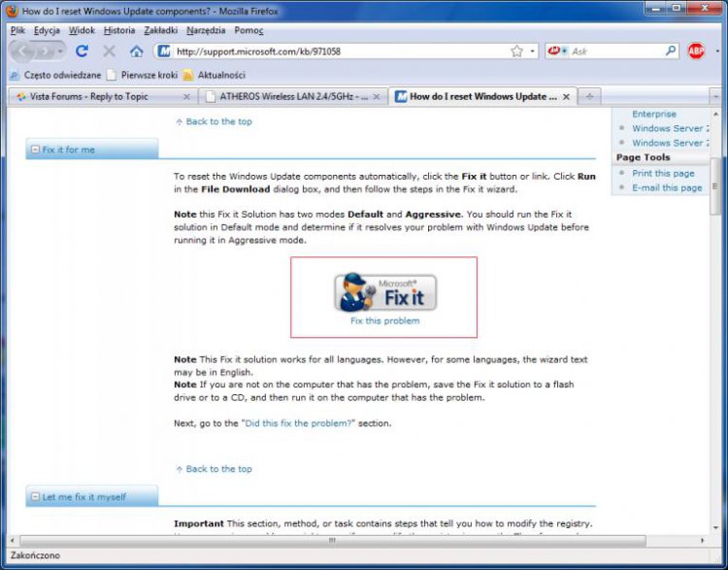This screenshot has height=570, width=728.
Task: Close the ATHEROS Wireless LAN tab
Action: point(377,97)
